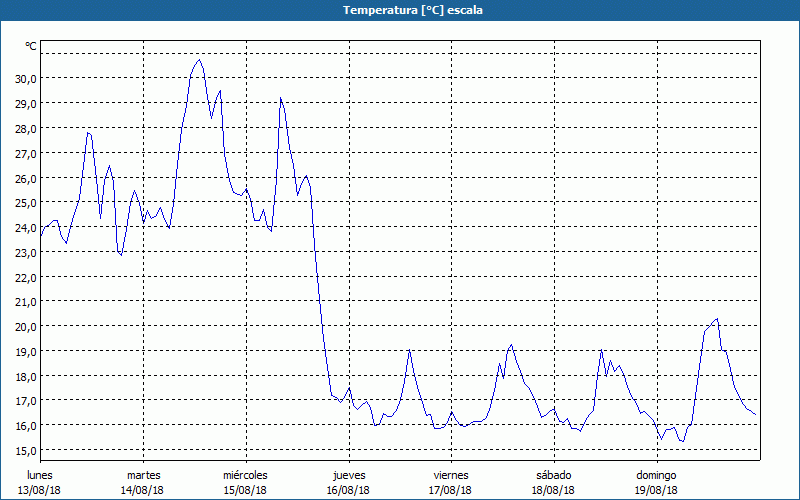The image size is (800, 500).
Task: Select the 21,0 axis value
Action: click(x=26, y=302)
